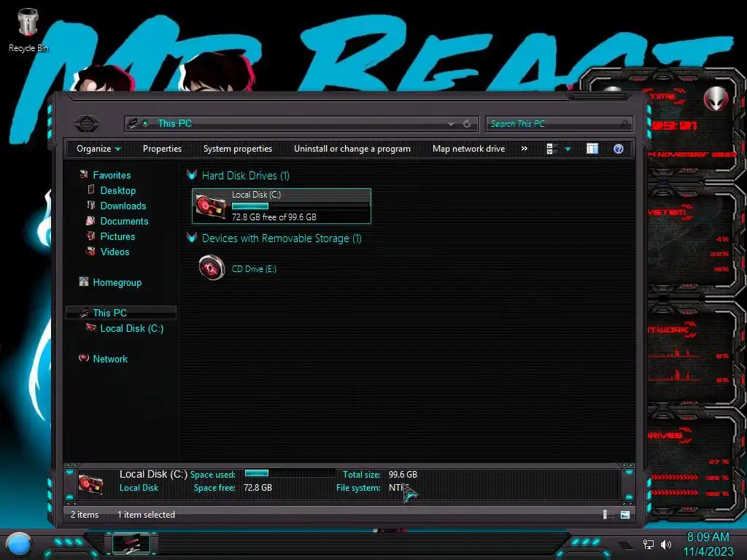Click the change view icon

(551, 149)
